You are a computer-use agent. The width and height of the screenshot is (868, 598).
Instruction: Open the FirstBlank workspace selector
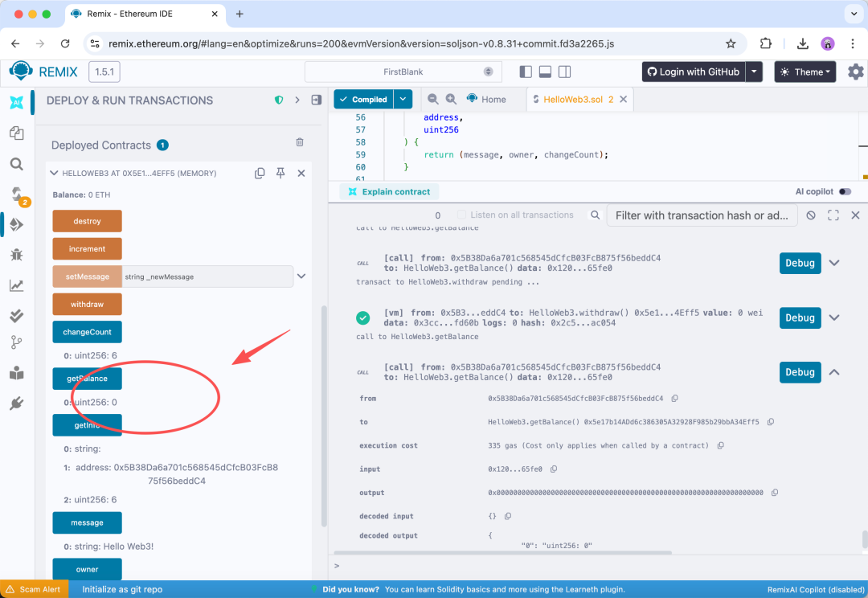403,72
